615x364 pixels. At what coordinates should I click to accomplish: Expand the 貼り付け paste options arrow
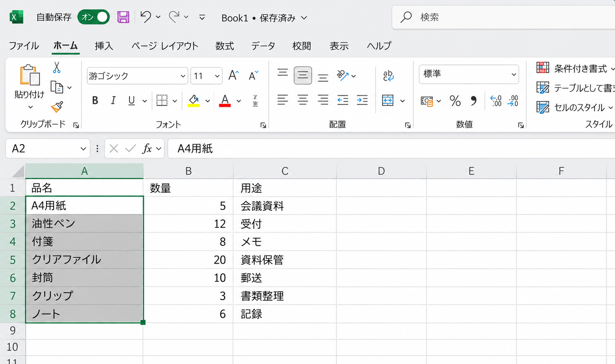click(31, 107)
